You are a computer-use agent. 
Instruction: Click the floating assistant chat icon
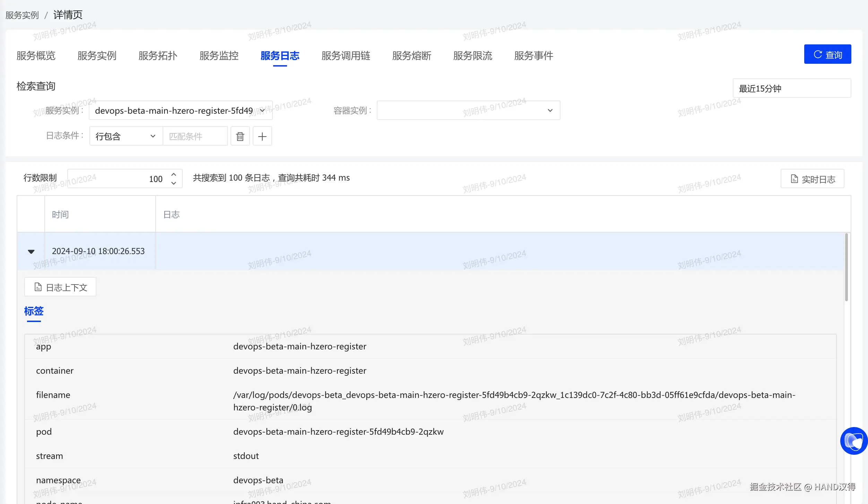tap(853, 441)
